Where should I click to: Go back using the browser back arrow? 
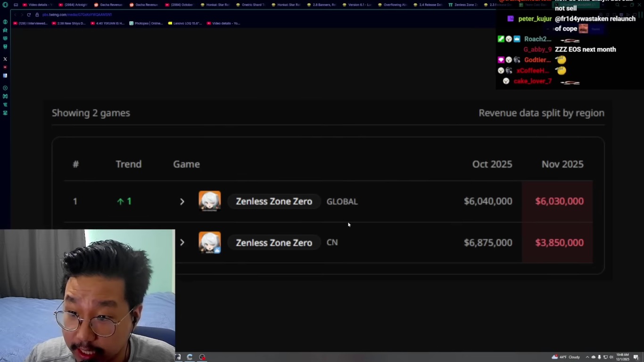pyautogui.click(x=15, y=15)
